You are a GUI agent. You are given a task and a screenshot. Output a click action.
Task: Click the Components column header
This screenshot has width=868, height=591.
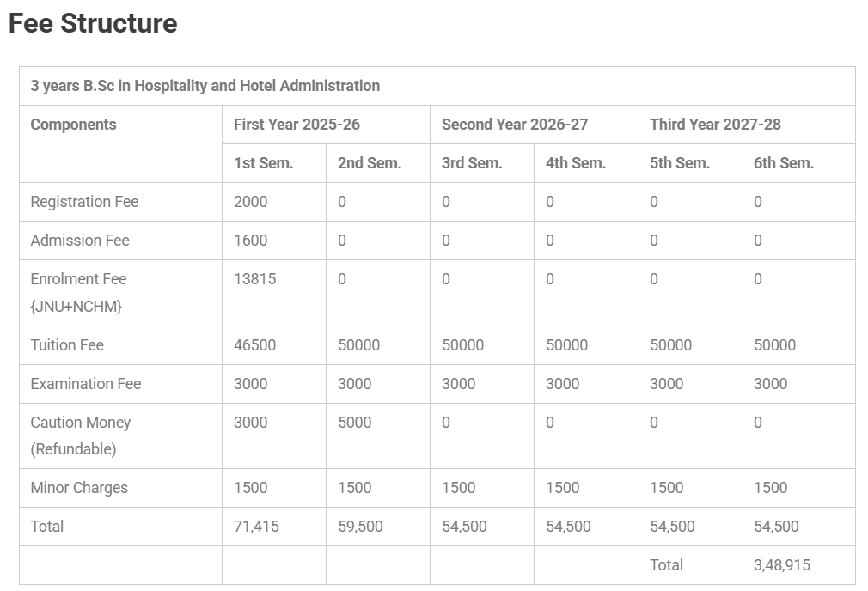tap(73, 125)
